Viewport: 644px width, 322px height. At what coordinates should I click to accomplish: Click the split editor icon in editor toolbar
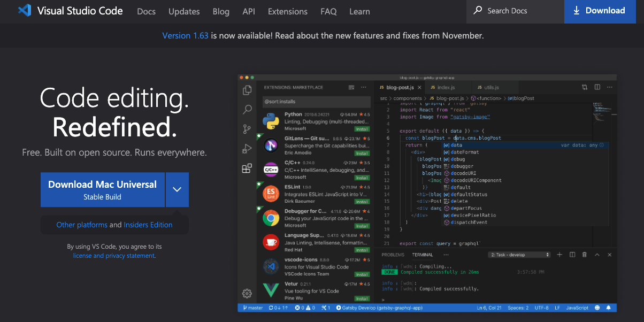pos(597,87)
